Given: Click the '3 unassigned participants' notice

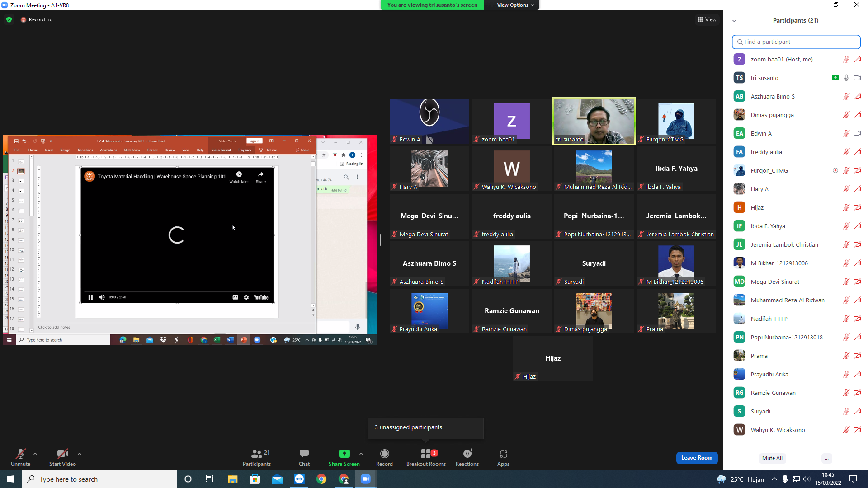Looking at the screenshot, I should point(425,427).
